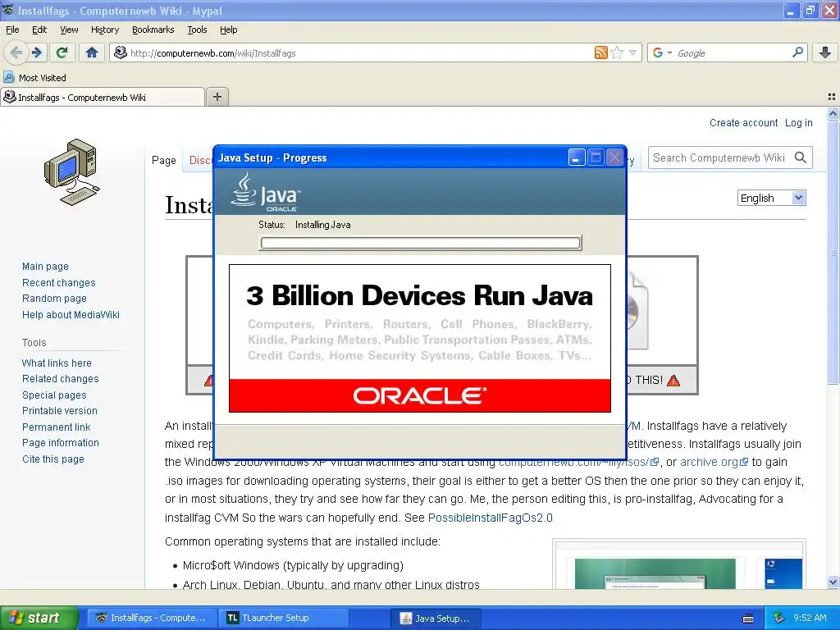
Task: Go to Main page in the sidebar
Action: [x=45, y=267]
